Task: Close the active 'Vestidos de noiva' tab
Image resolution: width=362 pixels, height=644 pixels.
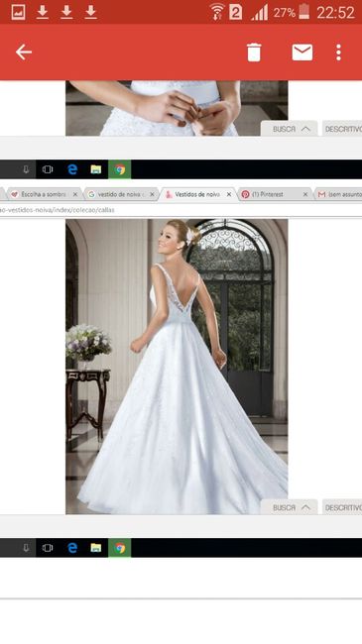Action: (229, 194)
